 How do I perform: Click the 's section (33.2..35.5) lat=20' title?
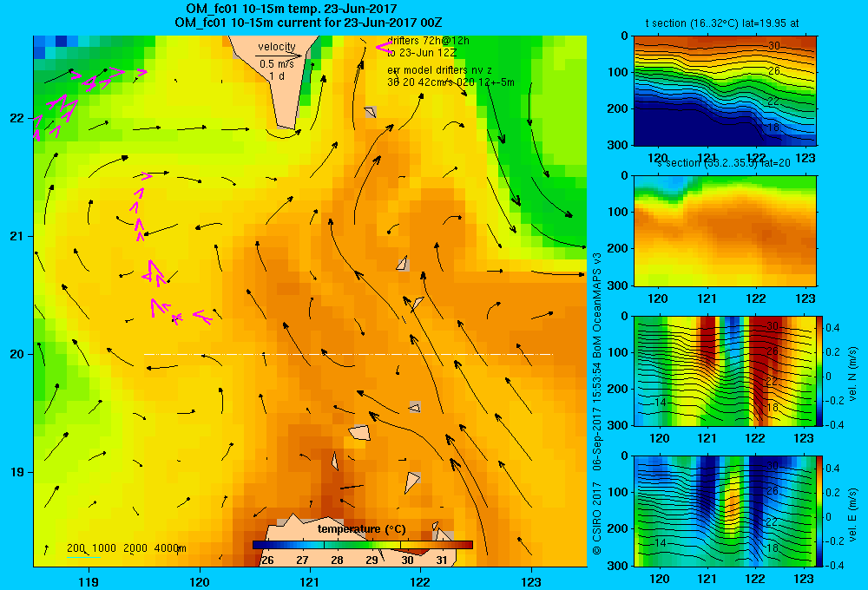pos(724,163)
